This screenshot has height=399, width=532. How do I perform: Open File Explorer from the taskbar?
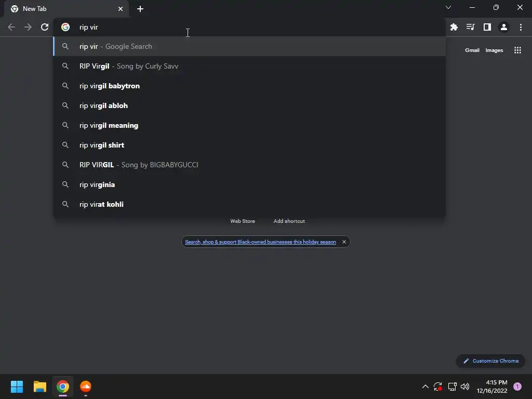(39, 387)
